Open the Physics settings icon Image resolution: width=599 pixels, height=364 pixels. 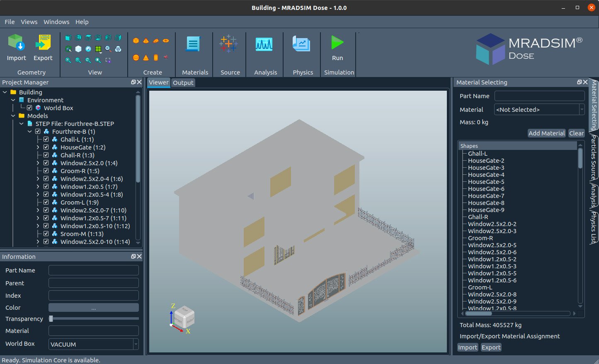click(x=301, y=44)
